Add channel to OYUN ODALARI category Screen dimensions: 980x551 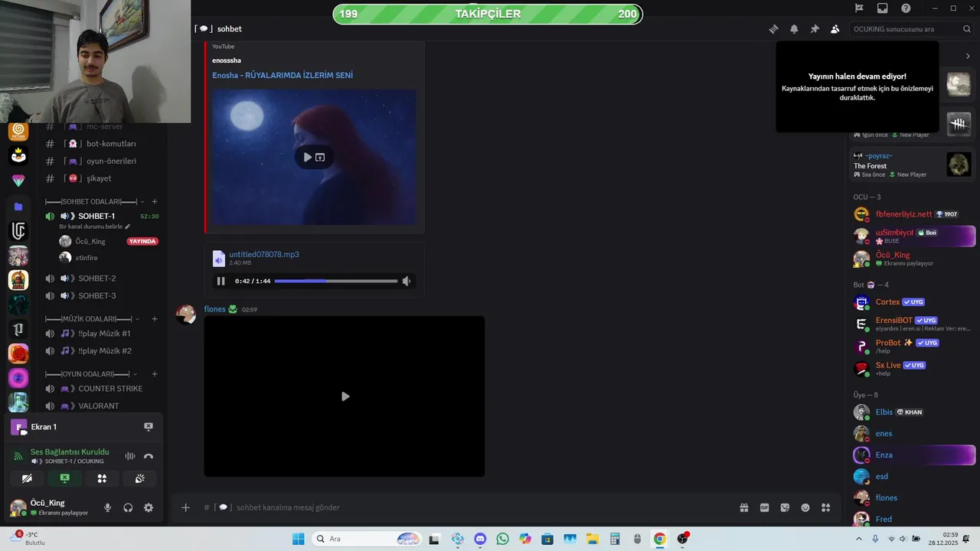(155, 374)
